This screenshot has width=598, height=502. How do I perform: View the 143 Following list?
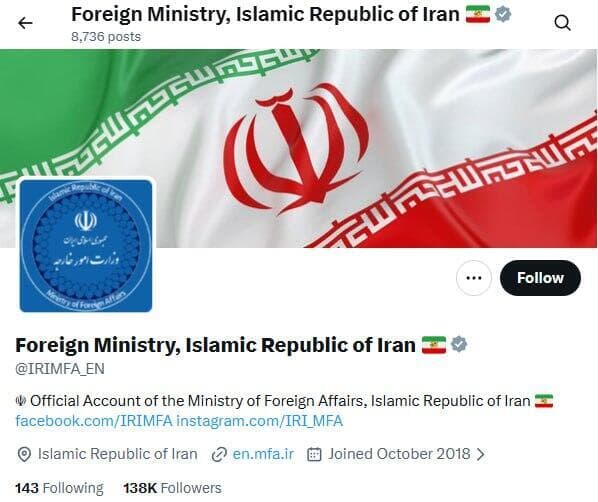(x=59, y=488)
